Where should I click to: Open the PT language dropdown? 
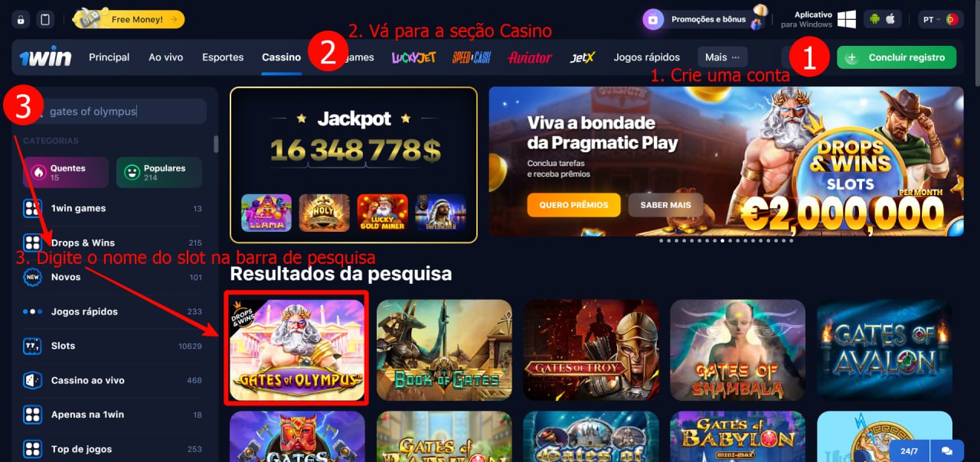pos(941,19)
